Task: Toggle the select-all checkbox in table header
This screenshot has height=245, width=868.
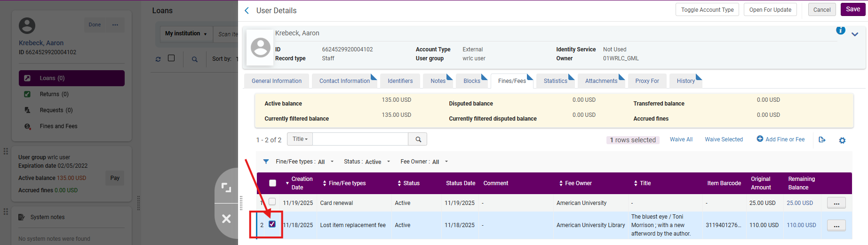Action: click(272, 183)
